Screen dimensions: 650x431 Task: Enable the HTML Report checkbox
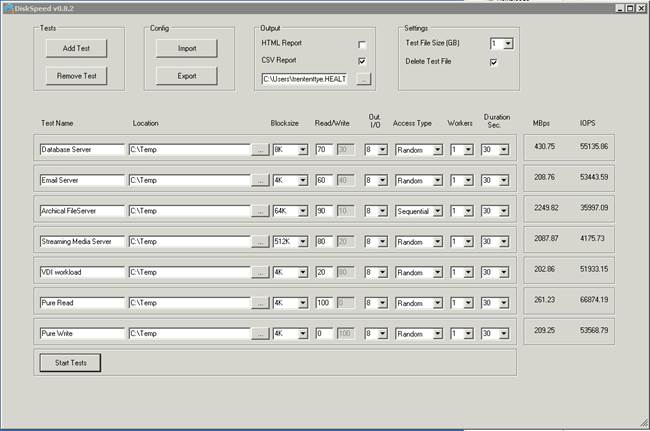pyautogui.click(x=362, y=45)
